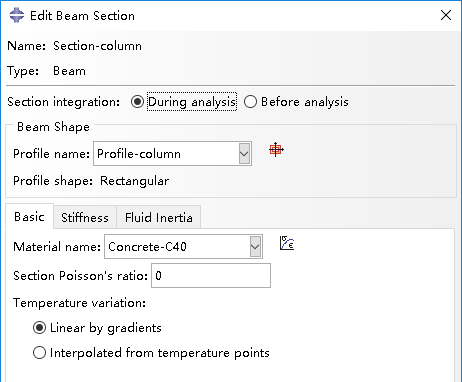Select the Basic tab
The image size is (462, 382).
tap(29, 217)
